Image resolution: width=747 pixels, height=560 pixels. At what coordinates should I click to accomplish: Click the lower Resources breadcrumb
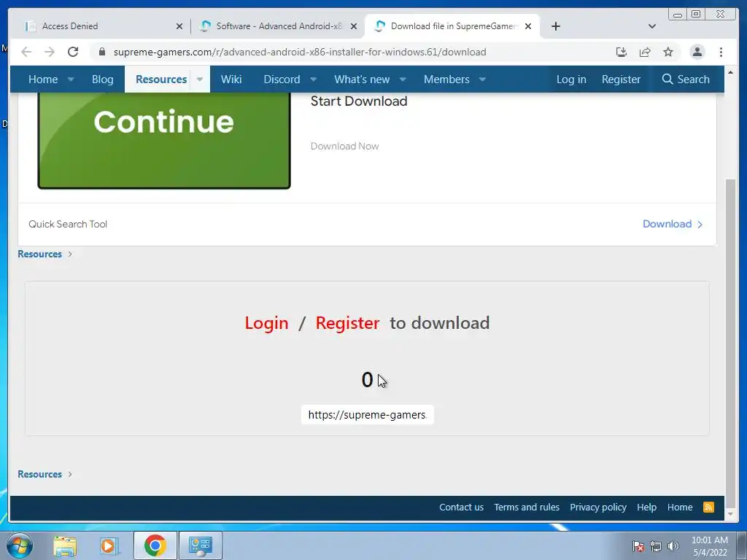tap(39, 474)
